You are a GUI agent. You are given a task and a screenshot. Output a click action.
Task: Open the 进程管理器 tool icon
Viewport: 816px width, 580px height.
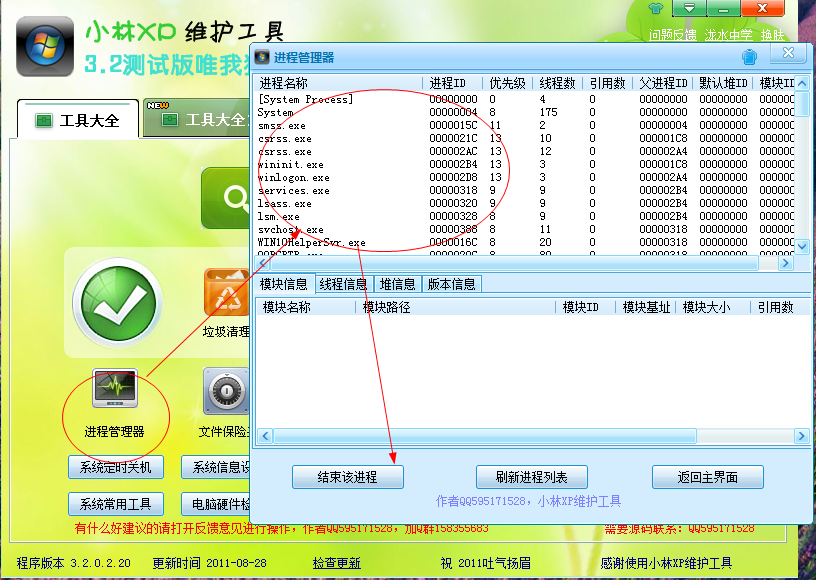(115, 389)
